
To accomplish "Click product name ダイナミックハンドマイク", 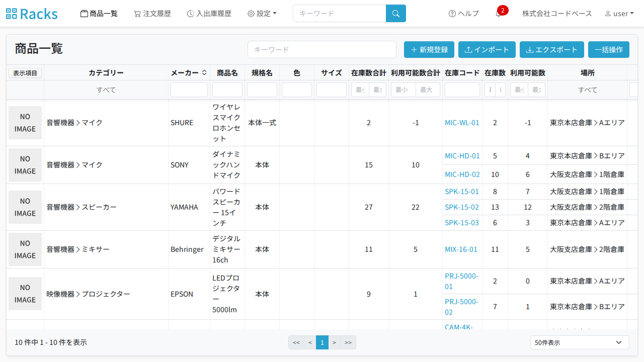I will [226, 165].
